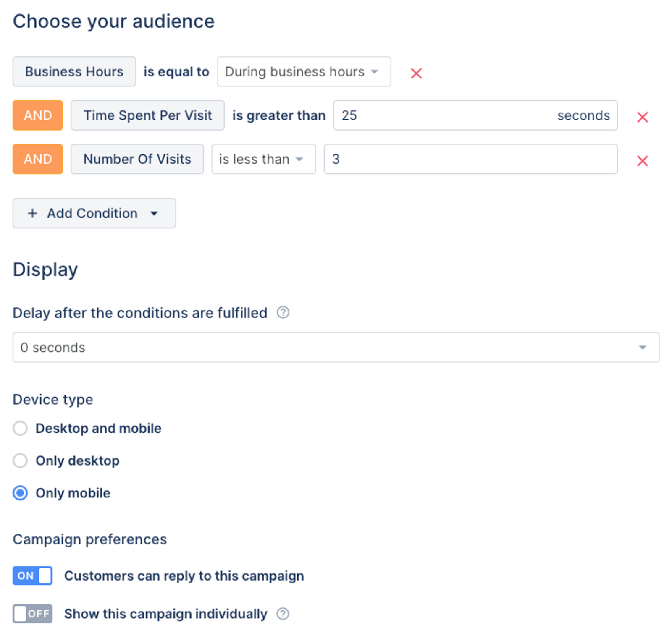The height and width of the screenshot is (641, 672).
Task: Select the Only mobile radio button
Action: pyautogui.click(x=20, y=493)
